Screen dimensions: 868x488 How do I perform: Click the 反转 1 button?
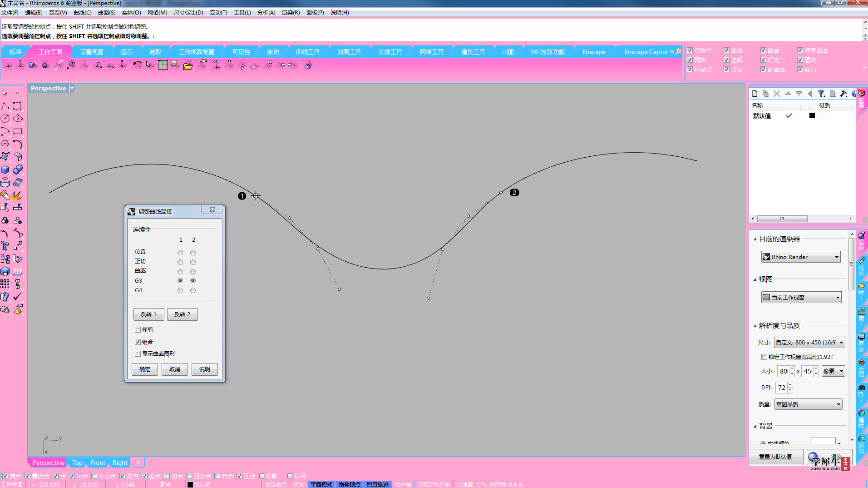(x=148, y=314)
